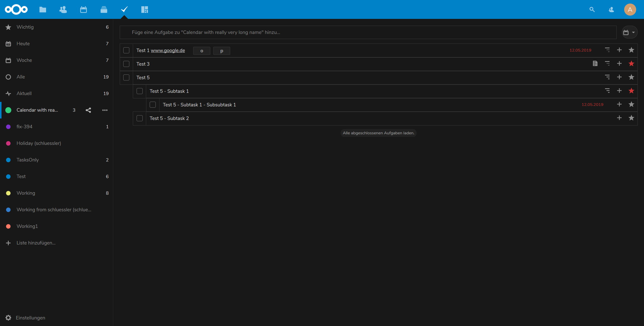Add subtask to Subsubtask 1 row
The height and width of the screenshot is (326, 644).
pos(619,104)
